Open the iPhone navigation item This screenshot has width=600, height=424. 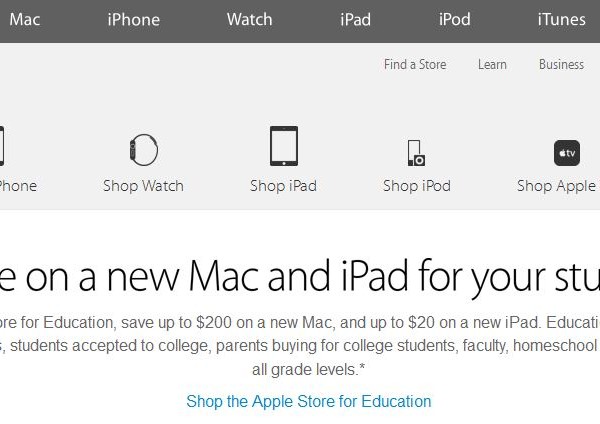click(x=134, y=20)
